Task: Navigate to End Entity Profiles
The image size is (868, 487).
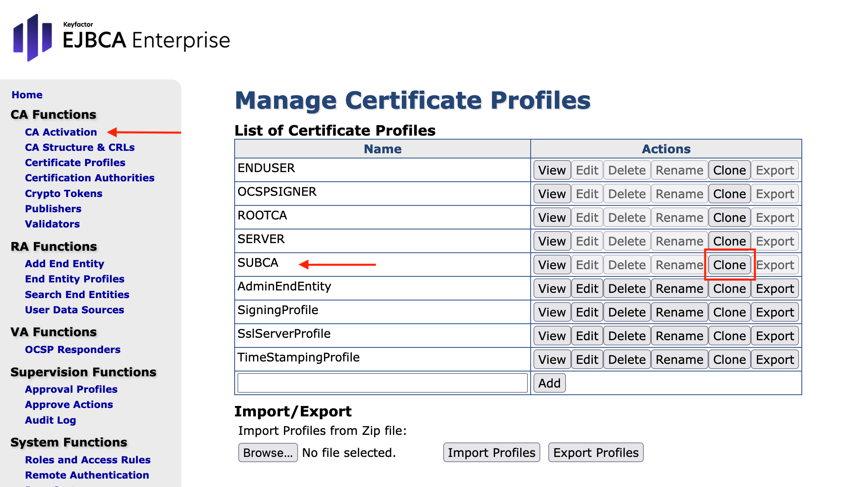Action: coord(75,279)
